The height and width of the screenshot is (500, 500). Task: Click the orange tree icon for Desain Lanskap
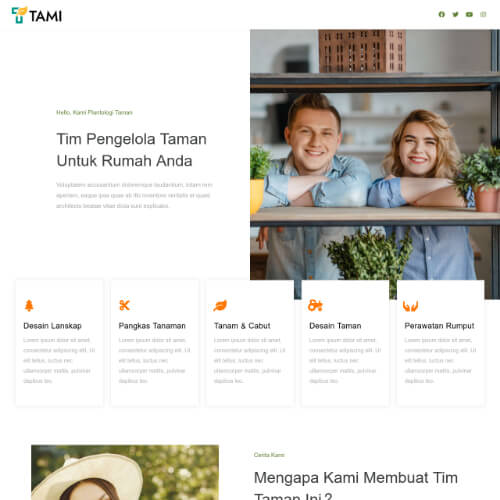[x=29, y=305]
